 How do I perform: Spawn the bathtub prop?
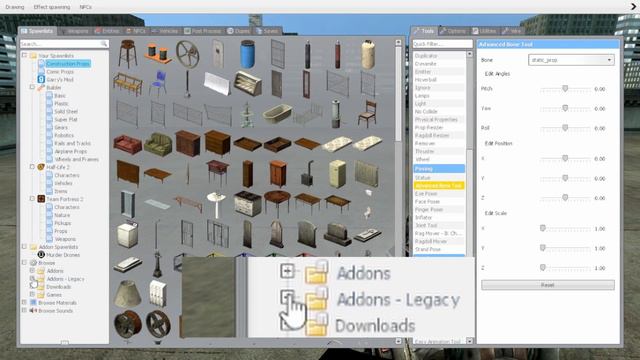point(278,113)
